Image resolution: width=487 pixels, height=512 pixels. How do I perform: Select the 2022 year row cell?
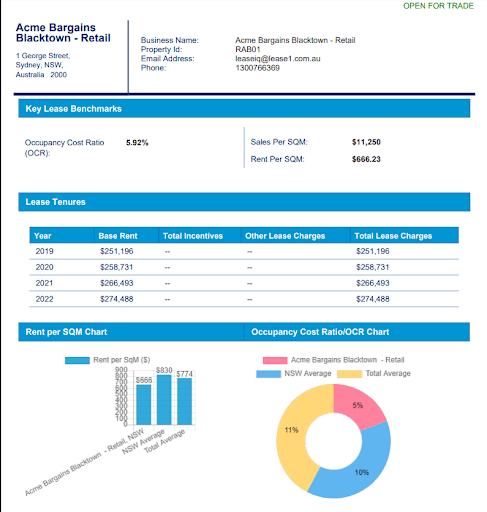pyautogui.click(x=44, y=299)
